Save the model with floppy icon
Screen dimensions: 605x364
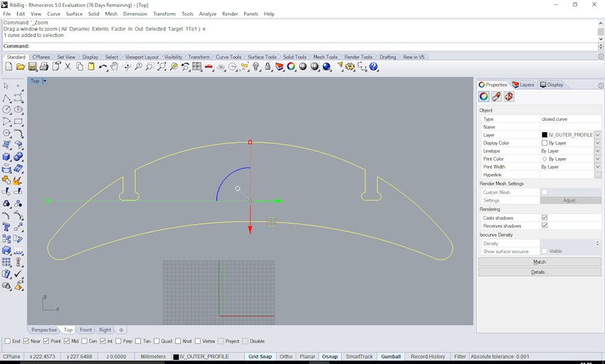pos(33,67)
